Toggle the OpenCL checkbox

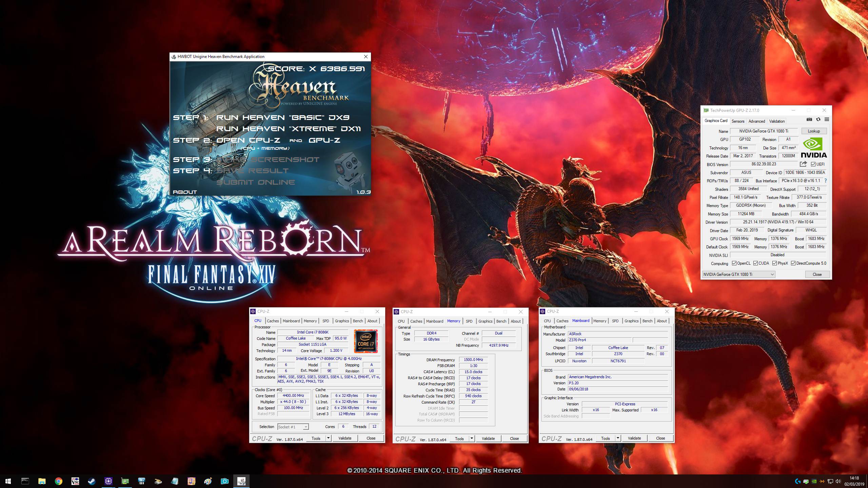click(x=734, y=263)
